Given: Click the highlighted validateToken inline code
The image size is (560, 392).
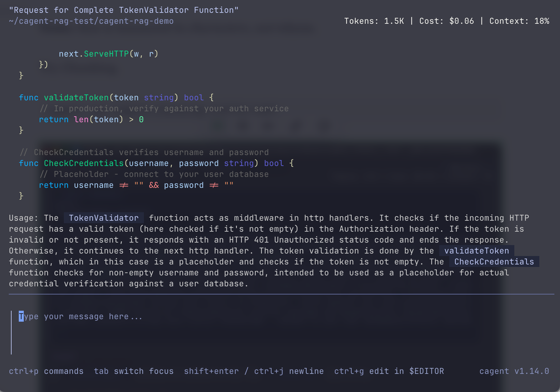Looking at the screenshot, I should pos(476,251).
